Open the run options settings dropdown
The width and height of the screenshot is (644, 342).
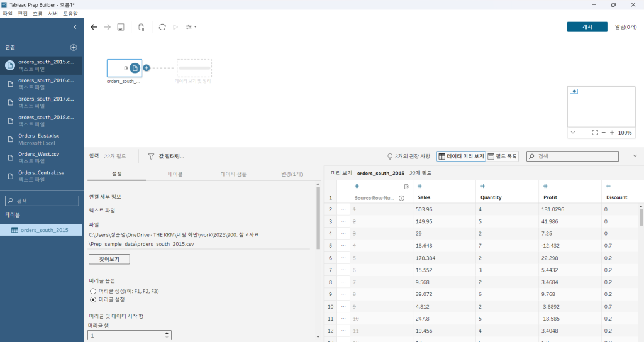(191, 27)
